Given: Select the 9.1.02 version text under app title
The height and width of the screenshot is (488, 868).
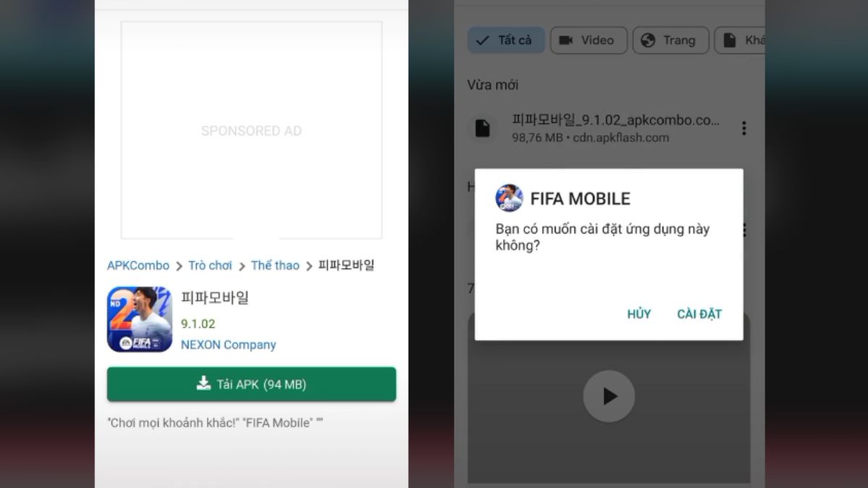Looking at the screenshot, I should (x=198, y=324).
